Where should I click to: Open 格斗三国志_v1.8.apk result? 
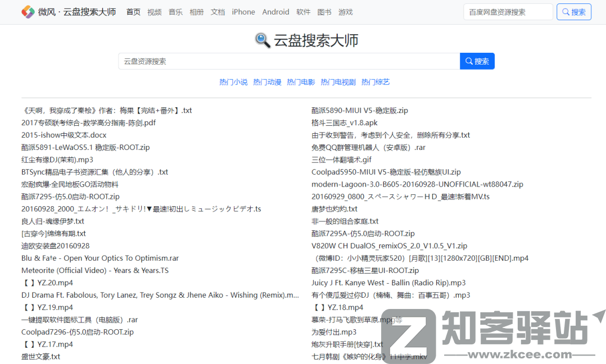click(x=344, y=122)
